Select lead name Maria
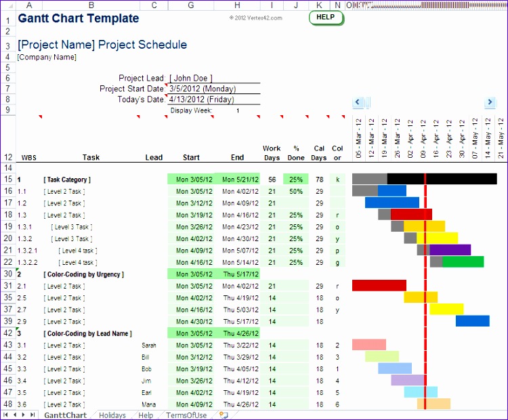The width and height of the screenshot is (508, 420). (x=149, y=405)
